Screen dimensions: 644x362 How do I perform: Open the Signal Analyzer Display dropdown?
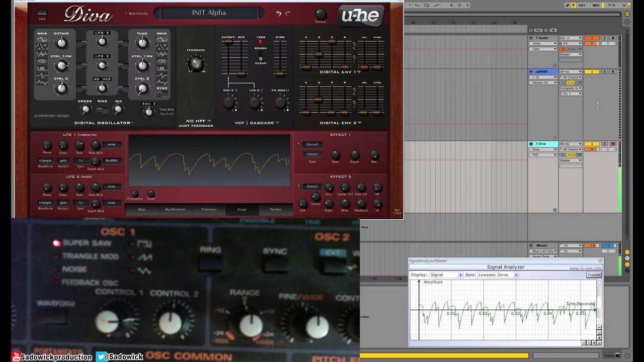(x=446, y=275)
